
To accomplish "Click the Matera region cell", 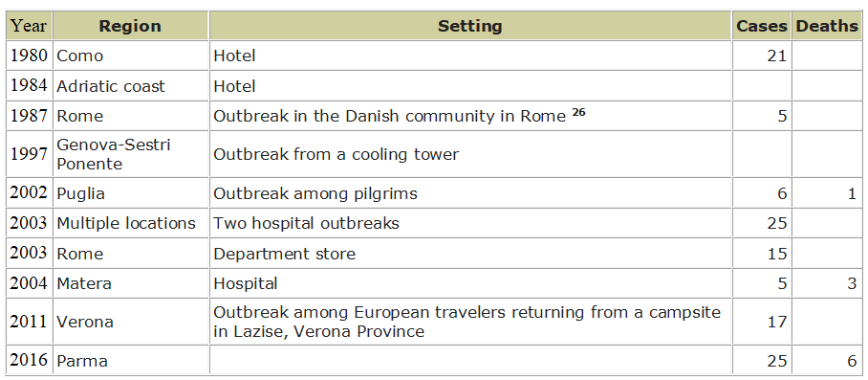I will click(130, 283).
